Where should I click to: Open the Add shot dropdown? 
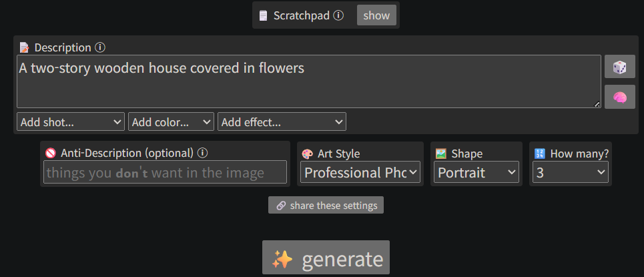pos(71,121)
